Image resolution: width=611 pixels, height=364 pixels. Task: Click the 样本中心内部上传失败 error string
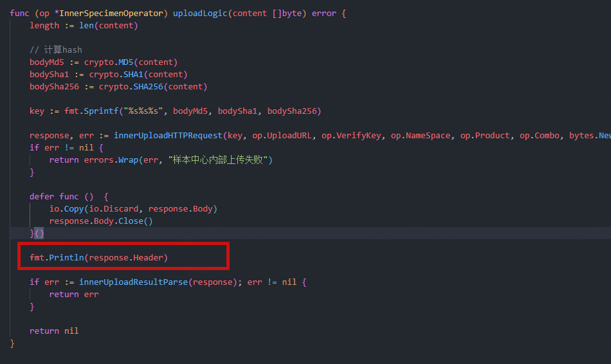pyautogui.click(x=220, y=160)
